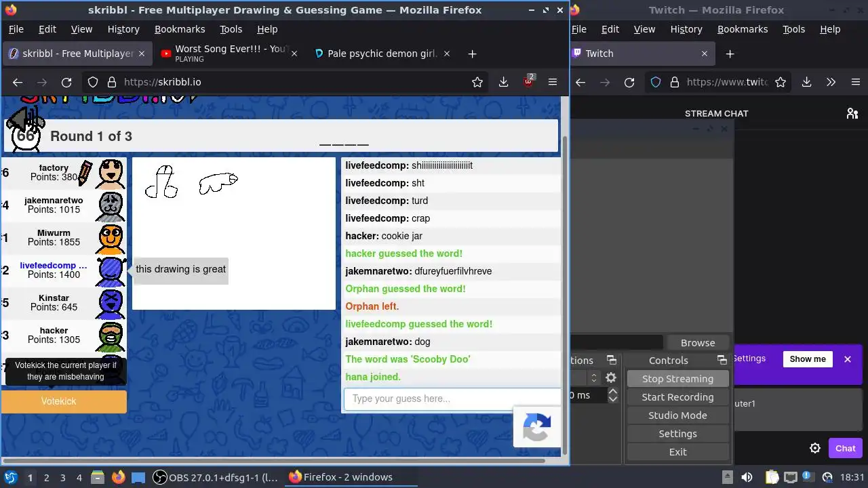Open downloads in Twitch Firefox window
The image size is (868, 488).
tap(806, 82)
